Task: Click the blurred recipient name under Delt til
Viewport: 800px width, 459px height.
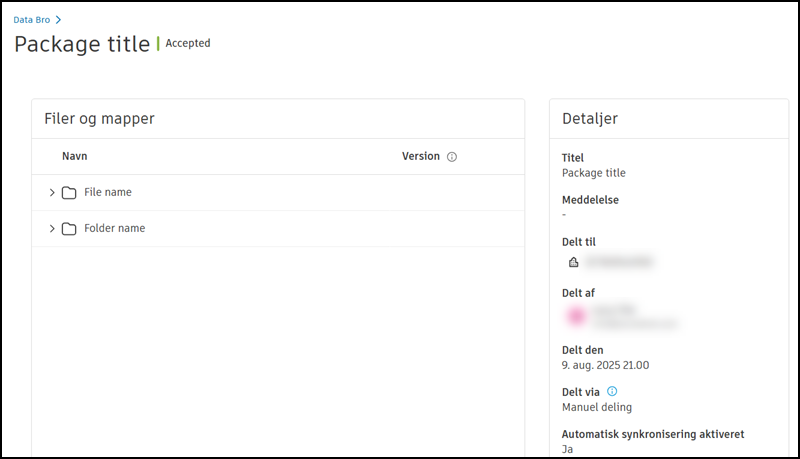Action: tap(619, 262)
